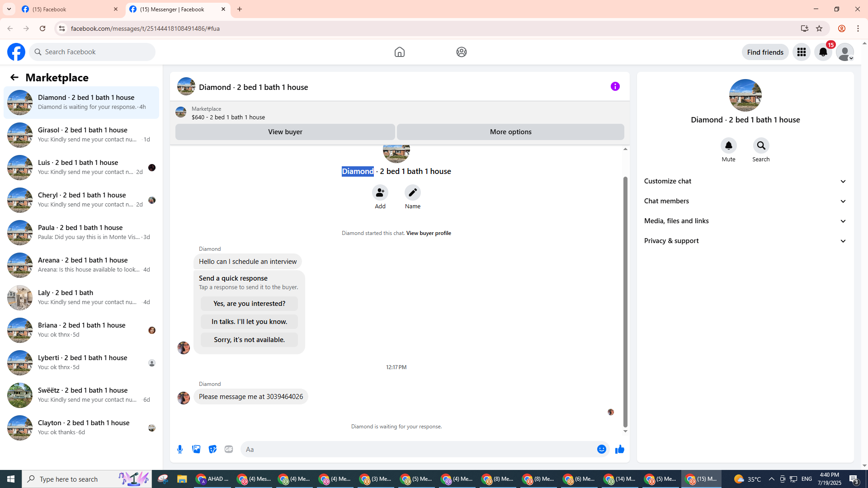Attach a file with the photo icon

[196, 449]
